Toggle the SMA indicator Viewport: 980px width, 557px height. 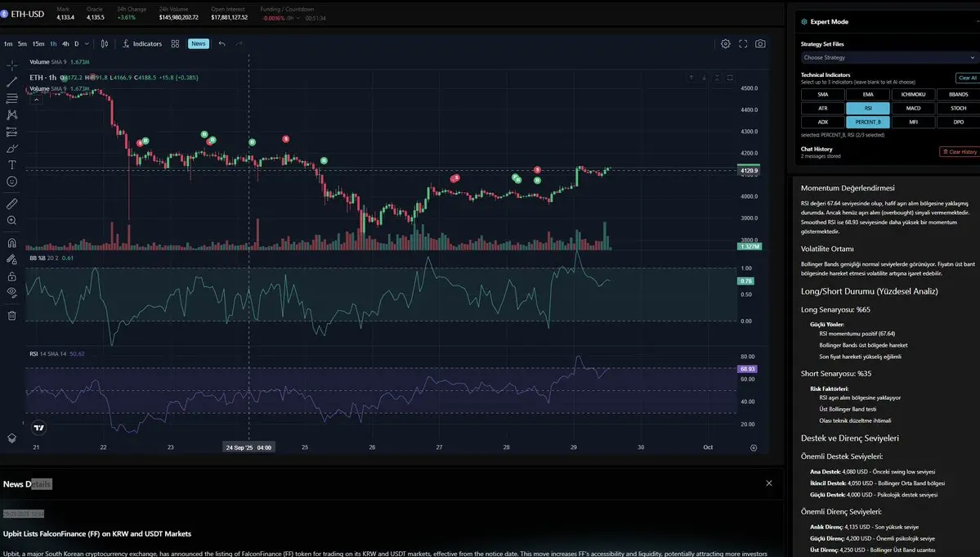click(x=822, y=94)
